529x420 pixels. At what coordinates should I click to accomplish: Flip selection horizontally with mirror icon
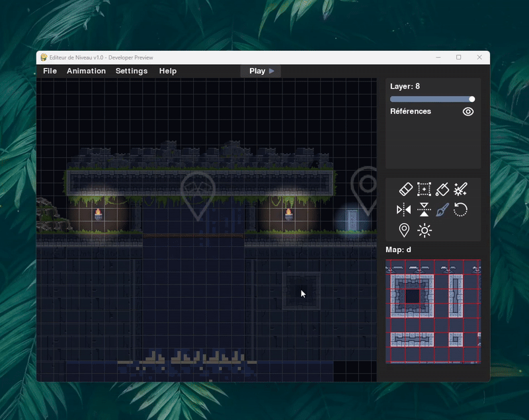tap(404, 210)
